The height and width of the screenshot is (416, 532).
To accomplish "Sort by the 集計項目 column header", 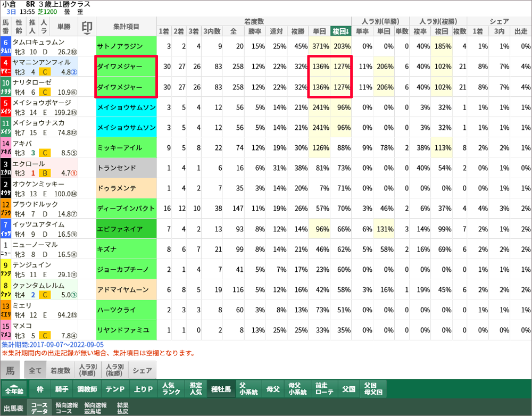I will [126, 27].
